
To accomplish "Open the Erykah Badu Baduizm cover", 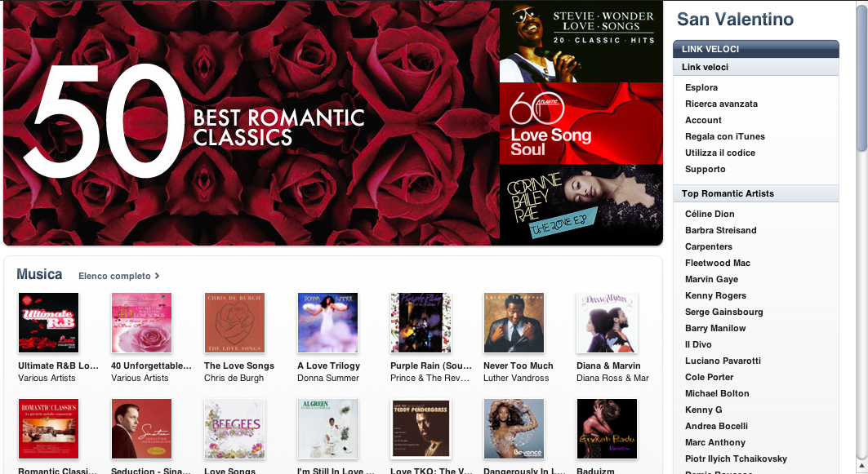I will (x=607, y=429).
